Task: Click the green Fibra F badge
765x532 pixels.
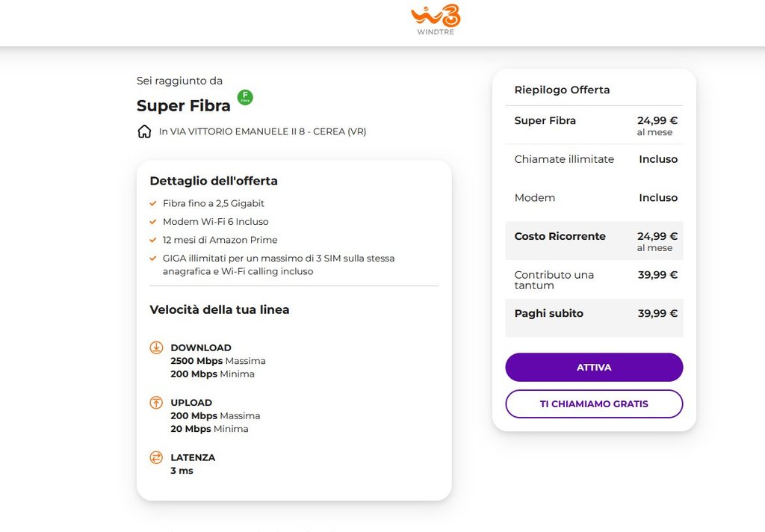Action: [x=245, y=97]
